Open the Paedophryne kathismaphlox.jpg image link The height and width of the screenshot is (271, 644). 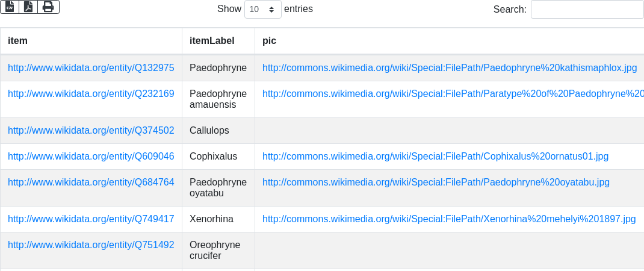tap(450, 68)
